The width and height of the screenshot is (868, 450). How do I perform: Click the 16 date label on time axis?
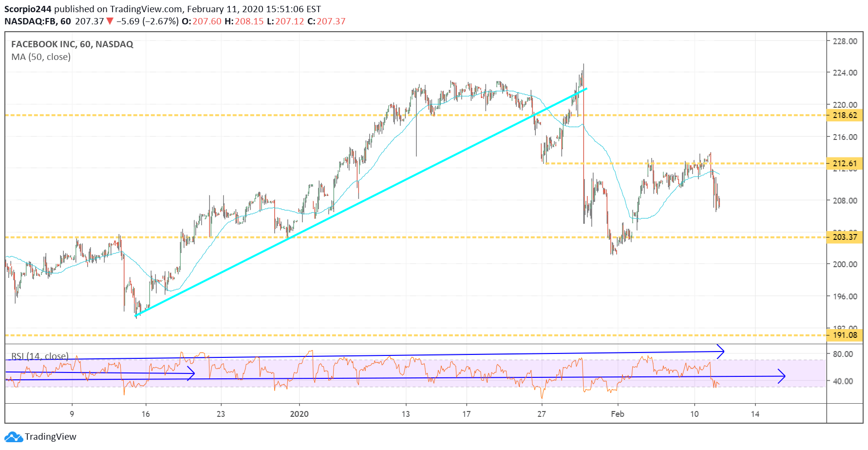[x=146, y=414]
